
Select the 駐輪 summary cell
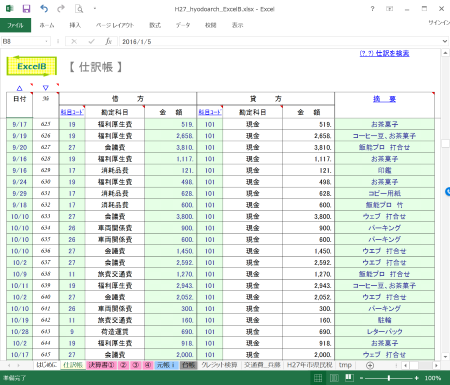pyautogui.click(x=384, y=320)
